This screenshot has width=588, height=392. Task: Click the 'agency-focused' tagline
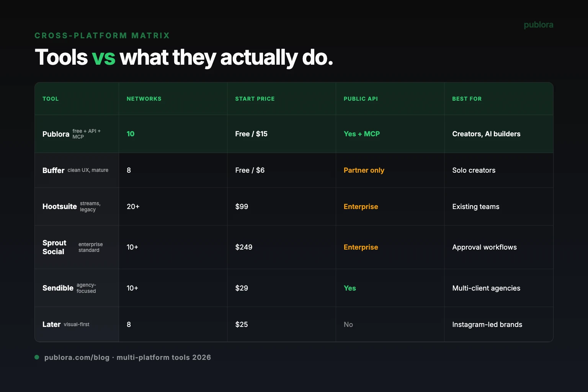[87, 288]
